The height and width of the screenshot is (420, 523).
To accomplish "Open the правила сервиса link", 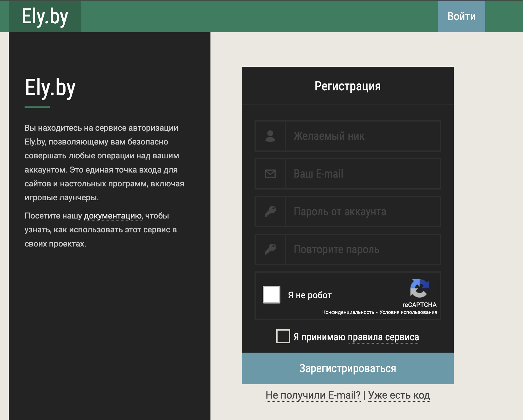I will coord(383,337).
